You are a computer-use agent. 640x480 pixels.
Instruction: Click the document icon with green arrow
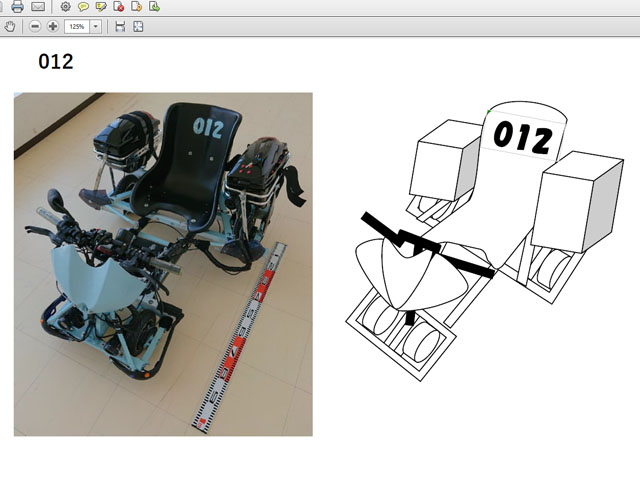point(153,6)
